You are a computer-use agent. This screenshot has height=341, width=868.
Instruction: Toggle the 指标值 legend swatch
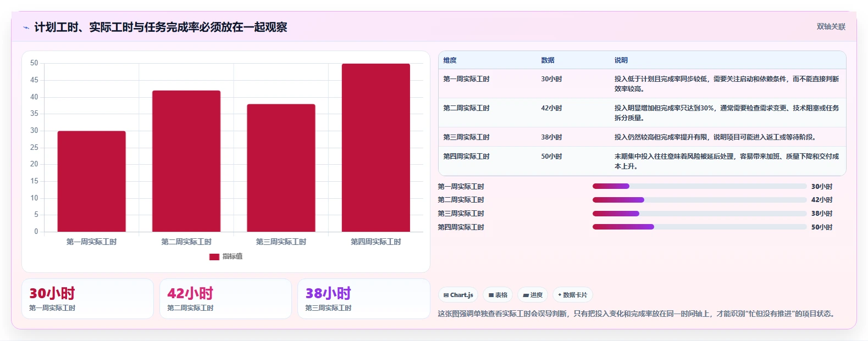214,256
